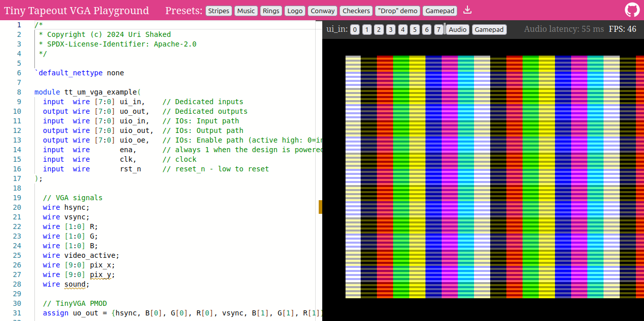Load the Gamepad preset in the header
The image size is (644, 321).
(440, 11)
